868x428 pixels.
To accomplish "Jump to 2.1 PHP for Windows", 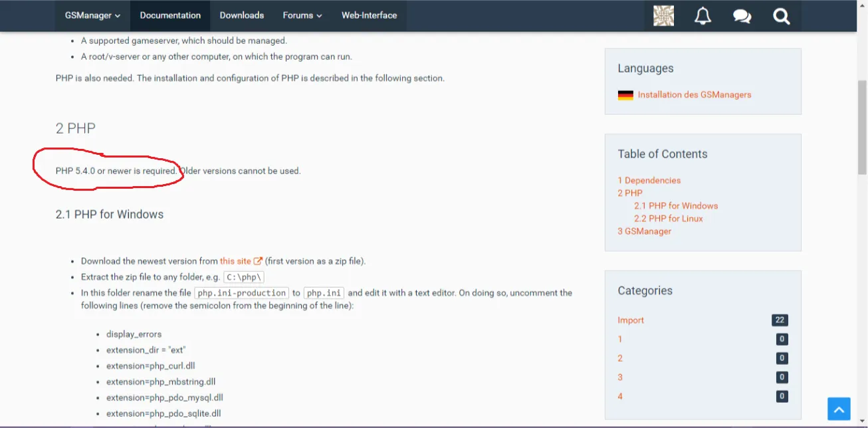I will [x=675, y=206].
